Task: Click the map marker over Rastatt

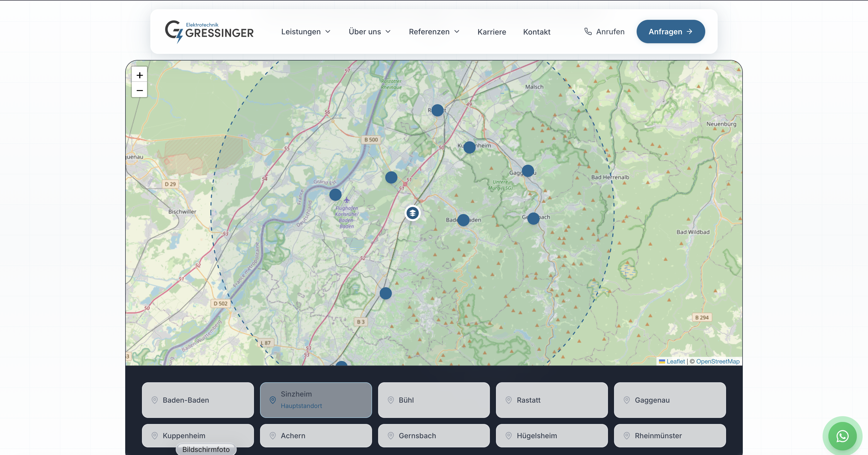Action: click(x=437, y=110)
